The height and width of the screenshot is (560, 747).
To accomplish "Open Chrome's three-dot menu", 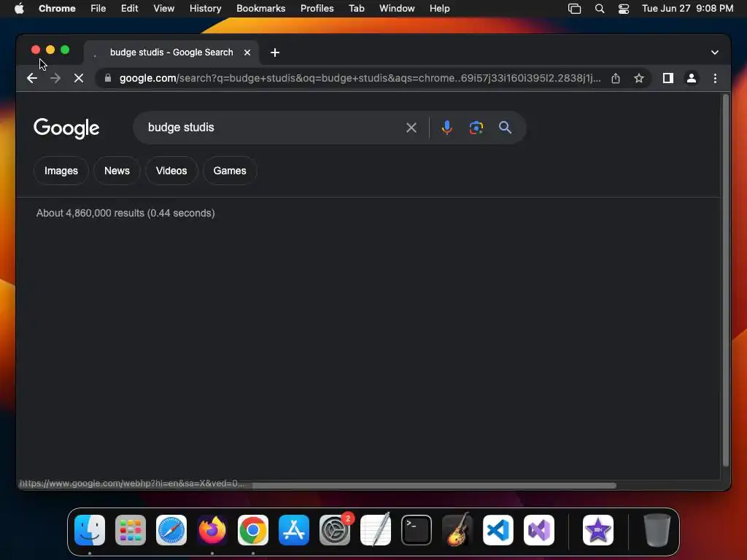I will tap(715, 78).
